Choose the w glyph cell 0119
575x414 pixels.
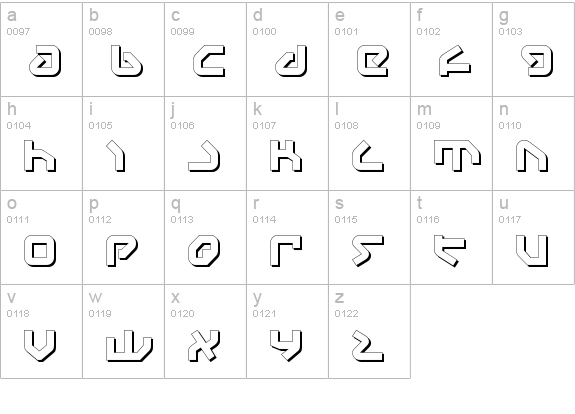(124, 331)
